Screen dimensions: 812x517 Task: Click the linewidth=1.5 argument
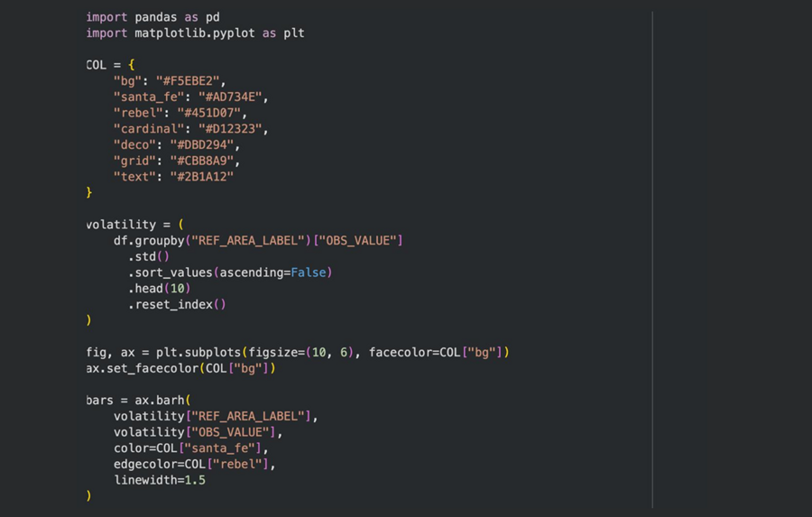pyautogui.click(x=159, y=480)
